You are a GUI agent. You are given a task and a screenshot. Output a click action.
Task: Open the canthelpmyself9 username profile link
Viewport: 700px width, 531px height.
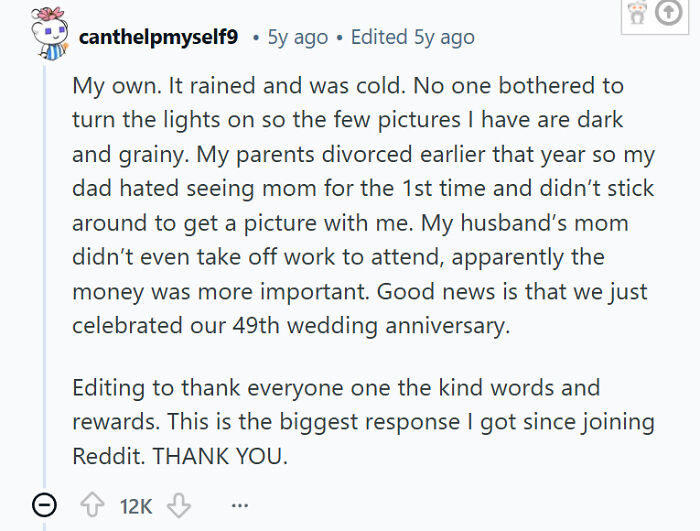pyautogui.click(x=158, y=37)
